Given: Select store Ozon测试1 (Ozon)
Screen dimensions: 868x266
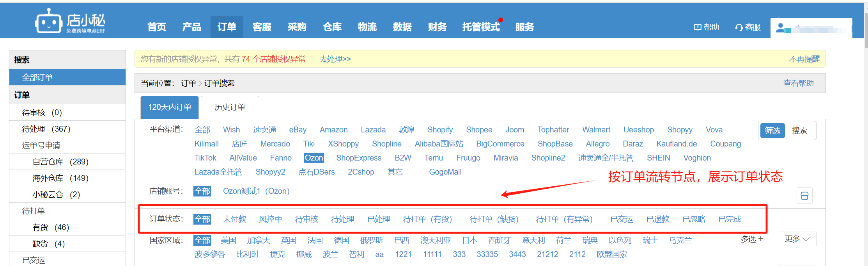Looking at the screenshot, I should pyautogui.click(x=256, y=191).
